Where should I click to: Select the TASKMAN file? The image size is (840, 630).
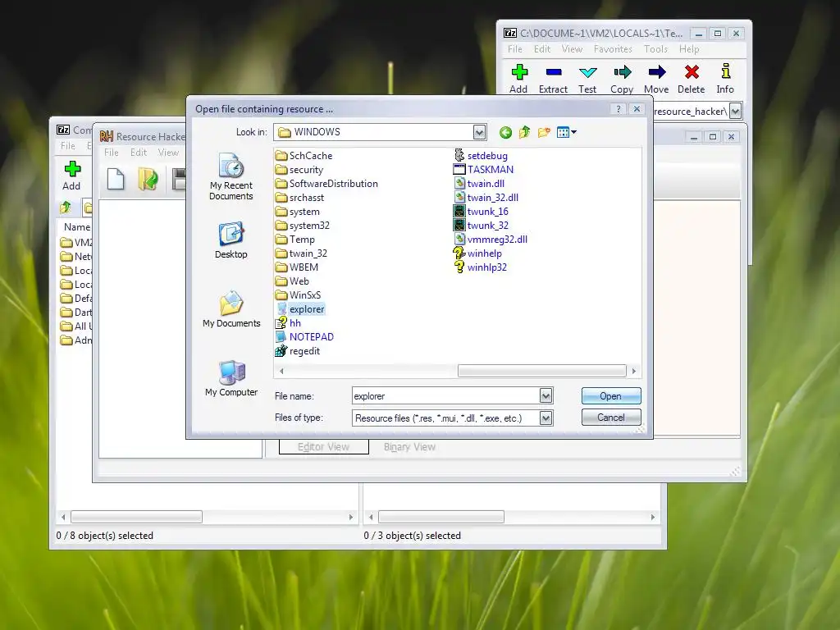click(483, 170)
